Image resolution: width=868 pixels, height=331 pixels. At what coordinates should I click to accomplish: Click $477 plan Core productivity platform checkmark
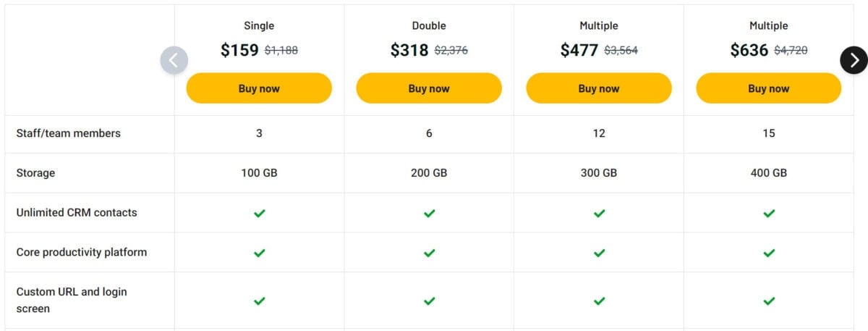point(599,253)
